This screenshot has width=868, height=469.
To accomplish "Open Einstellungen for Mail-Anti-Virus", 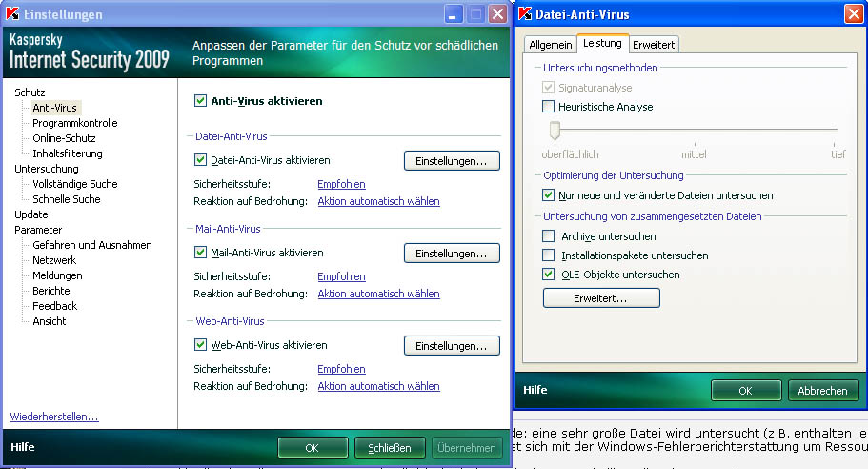I will tap(452, 253).
